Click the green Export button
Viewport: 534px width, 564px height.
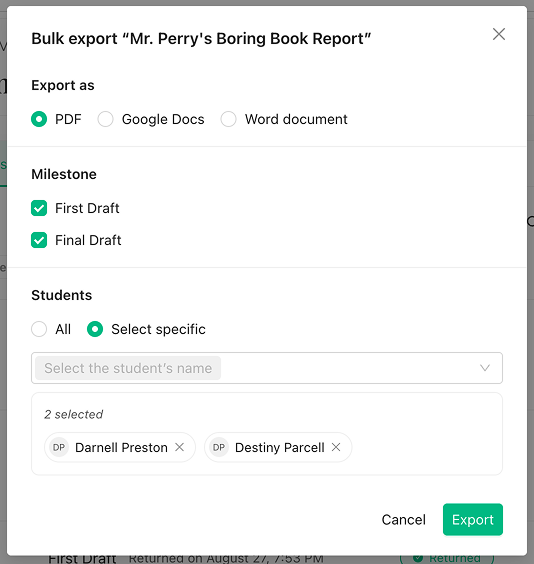(x=473, y=519)
